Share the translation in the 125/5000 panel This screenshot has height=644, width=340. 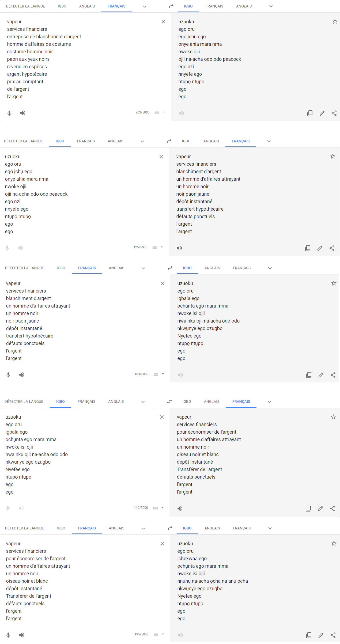332,248
